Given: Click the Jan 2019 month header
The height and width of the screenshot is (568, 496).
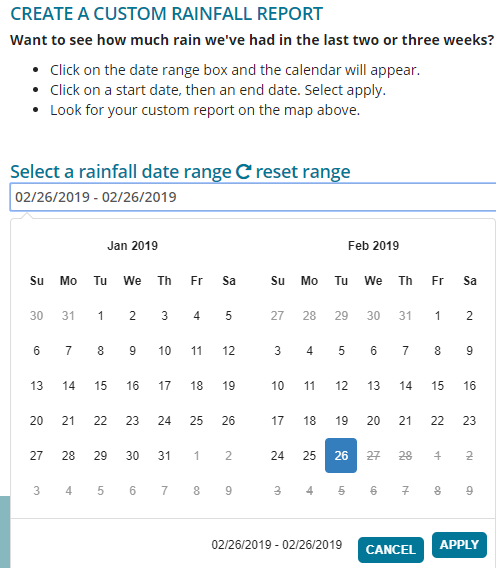Looking at the screenshot, I should click(x=133, y=246).
